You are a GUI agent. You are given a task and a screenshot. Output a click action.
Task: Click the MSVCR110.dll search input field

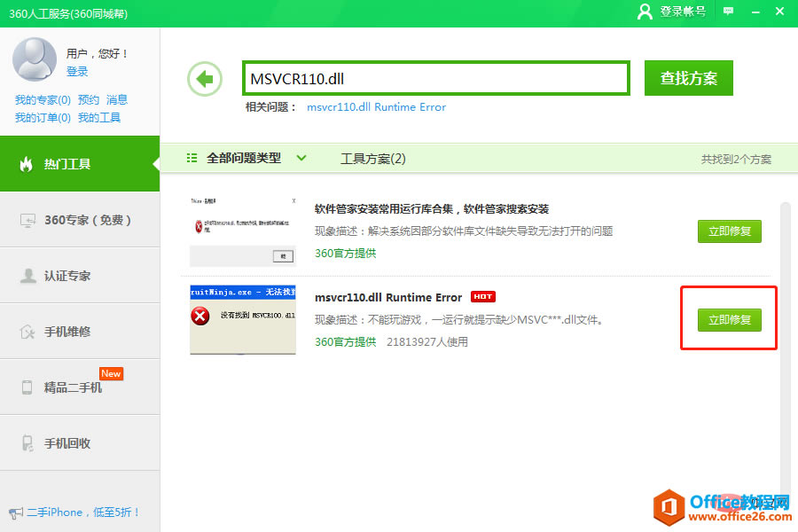tap(436, 78)
